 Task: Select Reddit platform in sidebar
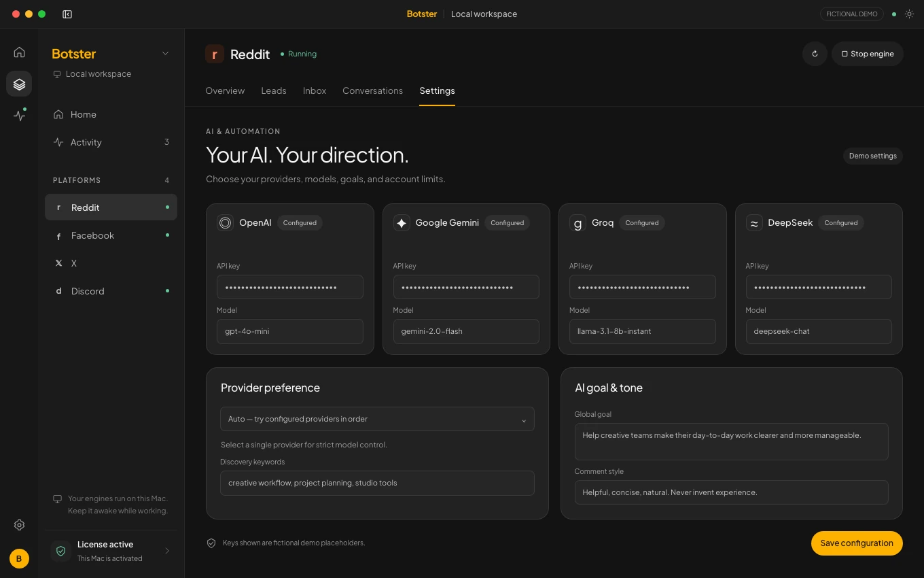[x=111, y=207]
